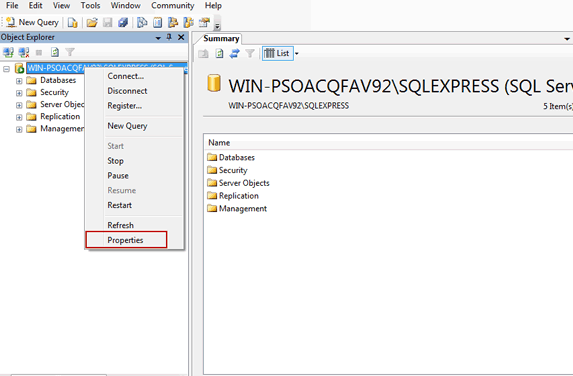Click the Object Explorer toolbar icon
This screenshot has width=573, height=376.
(x=172, y=23)
